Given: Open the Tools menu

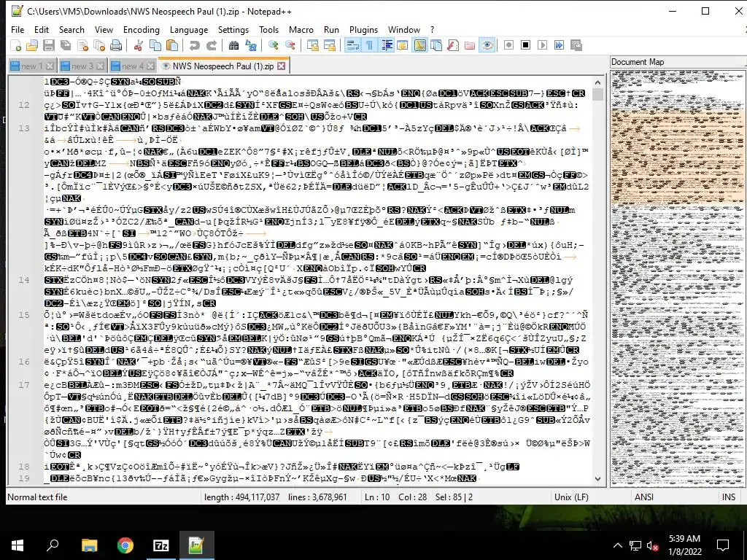Looking at the screenshot, I should [x=268, y=29].
